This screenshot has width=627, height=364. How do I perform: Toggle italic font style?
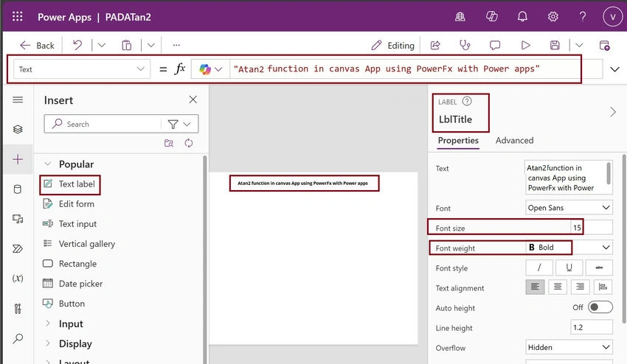pyautogui.click(x=539, y=267)
